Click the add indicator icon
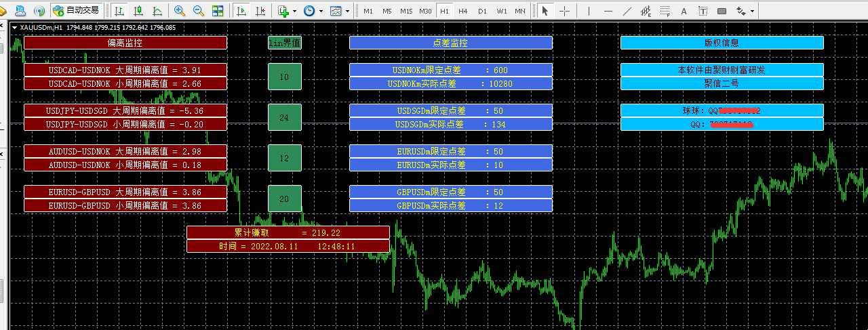 [283, 11]
